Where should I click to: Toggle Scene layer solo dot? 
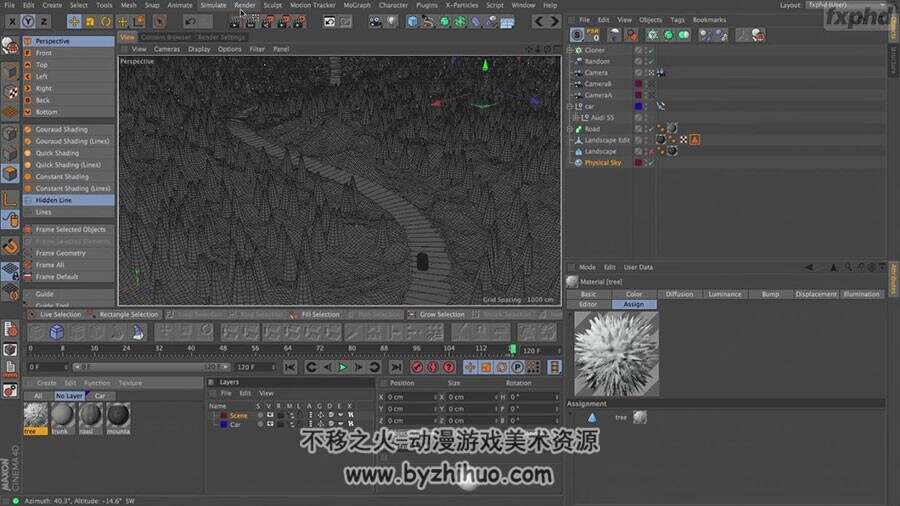pyautogui.click(x=260, y=415)
